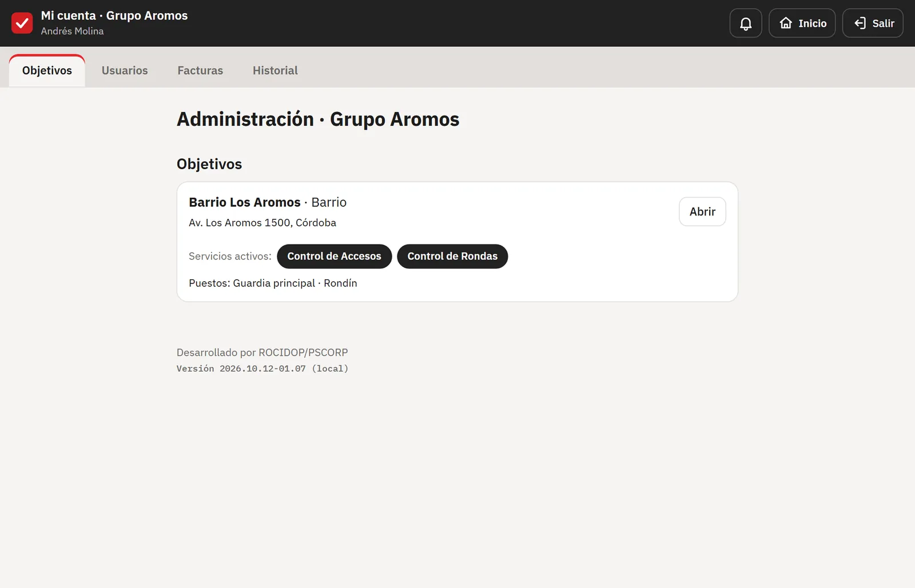The image size is (915, 588).
Task: Click Desarrollado por ROCIDOP/PSCORP footer text
Action: click(x=262, y=353)
